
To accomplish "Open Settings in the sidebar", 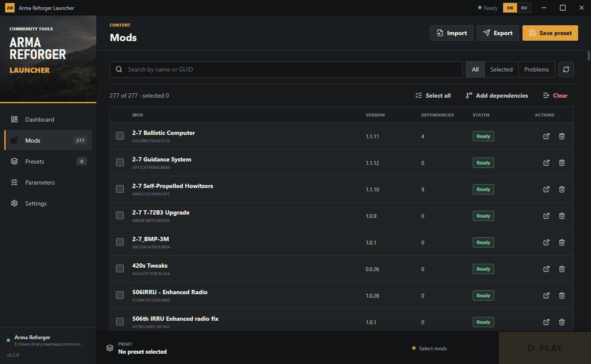I will (x=48, y=203).
